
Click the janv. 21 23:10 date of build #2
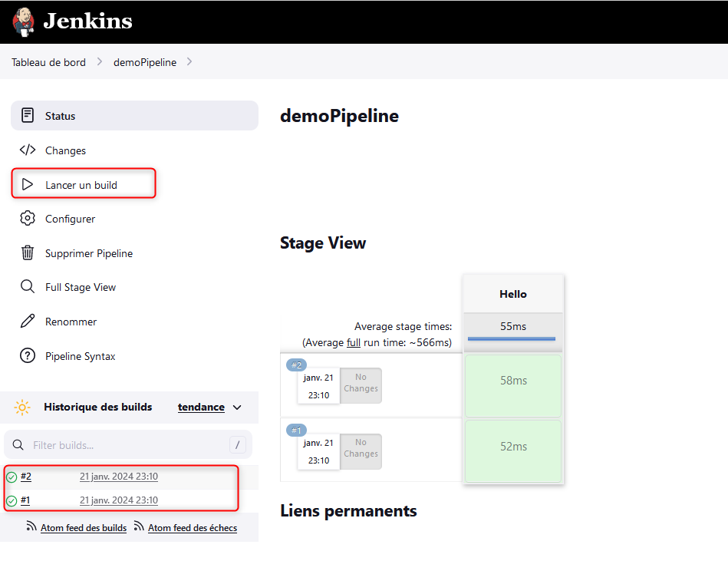(318, 386)
